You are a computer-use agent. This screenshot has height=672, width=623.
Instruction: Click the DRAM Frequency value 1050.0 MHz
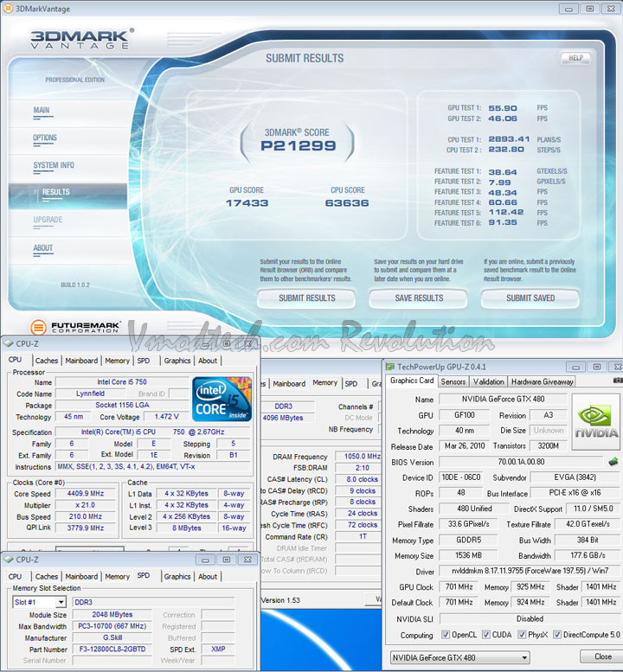click(357, 457)
